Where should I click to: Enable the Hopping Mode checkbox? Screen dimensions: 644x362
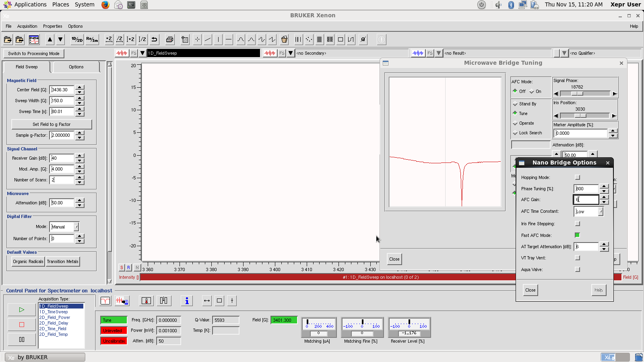tap(578, 177)
